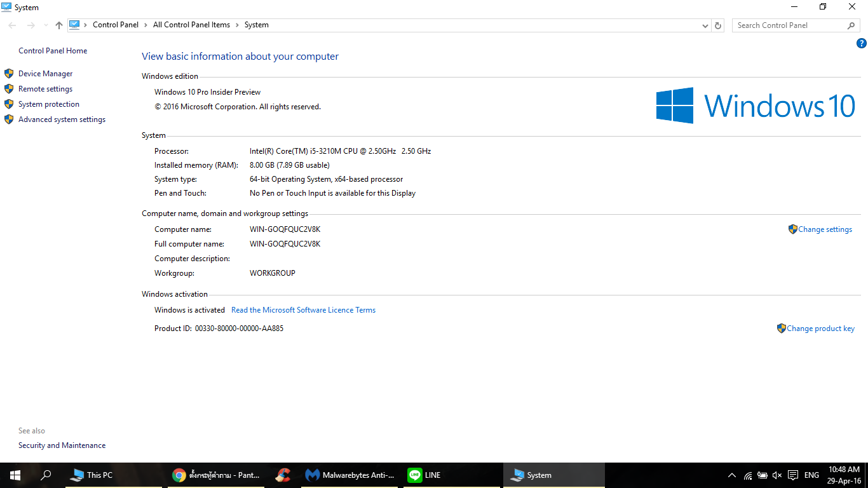The width and height of the screenshot is (868, 488).
Task: Click Change product key
Action: click(x=821, y=329)
